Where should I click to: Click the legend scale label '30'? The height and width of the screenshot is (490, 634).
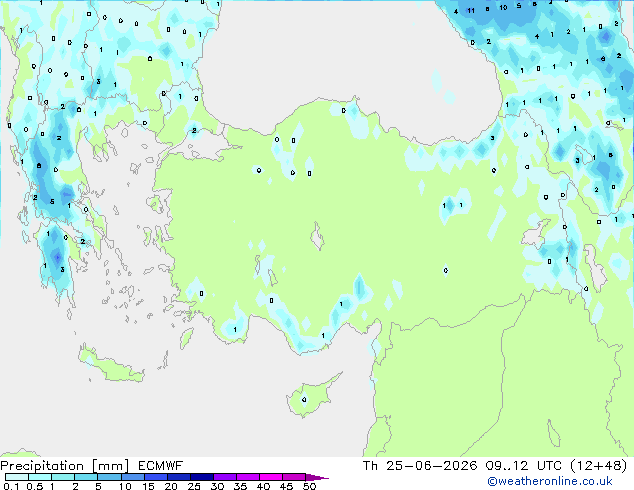[217, 486]
